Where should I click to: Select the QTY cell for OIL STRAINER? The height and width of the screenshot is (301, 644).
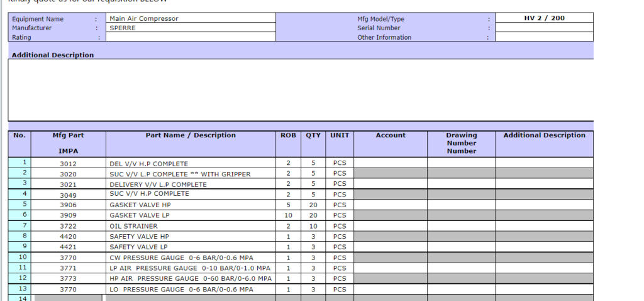click(x=313, y=226)
